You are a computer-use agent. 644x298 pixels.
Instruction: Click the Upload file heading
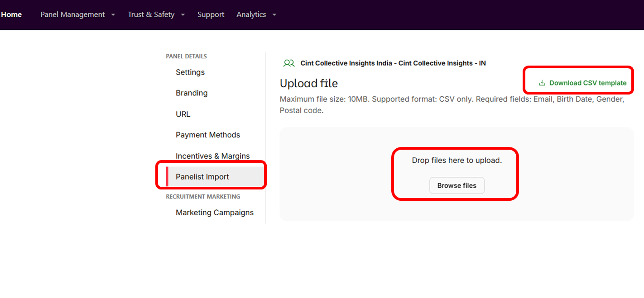(x=309, y=83)
